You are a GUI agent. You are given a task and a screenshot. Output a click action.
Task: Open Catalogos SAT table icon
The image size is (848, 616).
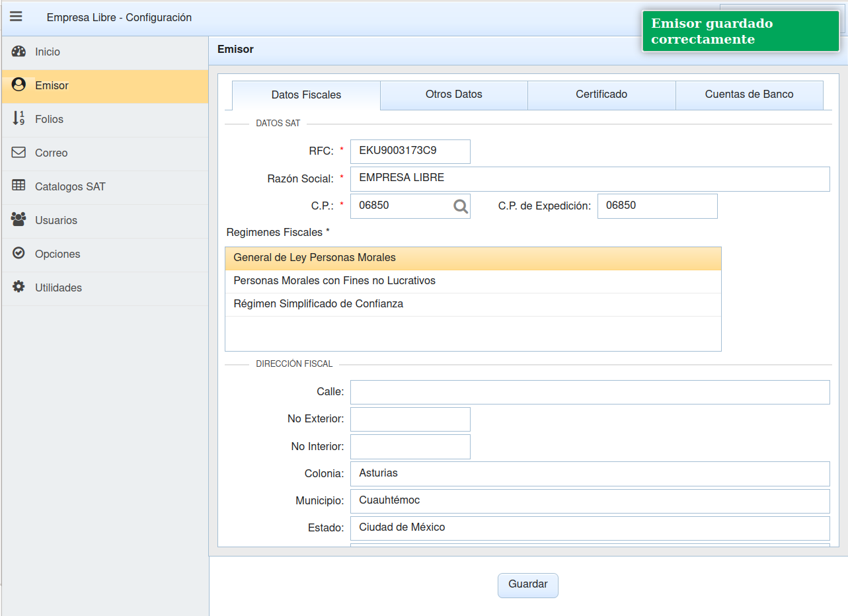point(19,186)
